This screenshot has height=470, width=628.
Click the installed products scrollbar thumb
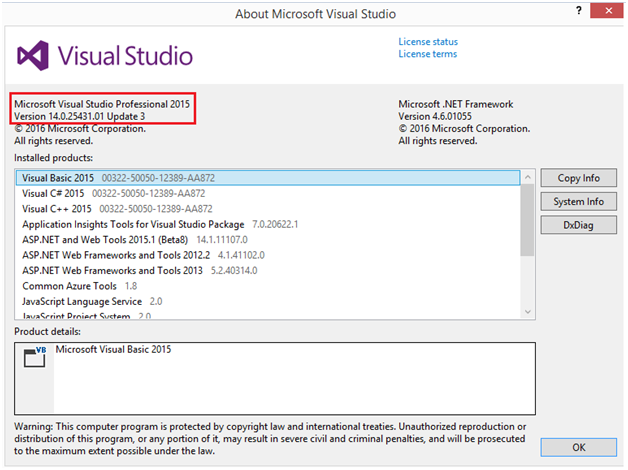pos(527,219)
